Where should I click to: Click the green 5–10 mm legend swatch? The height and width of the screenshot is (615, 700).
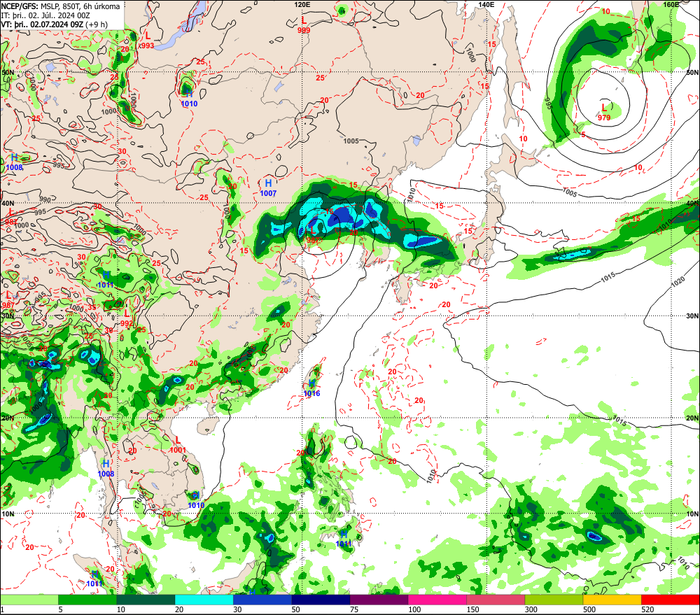(87, 600)
